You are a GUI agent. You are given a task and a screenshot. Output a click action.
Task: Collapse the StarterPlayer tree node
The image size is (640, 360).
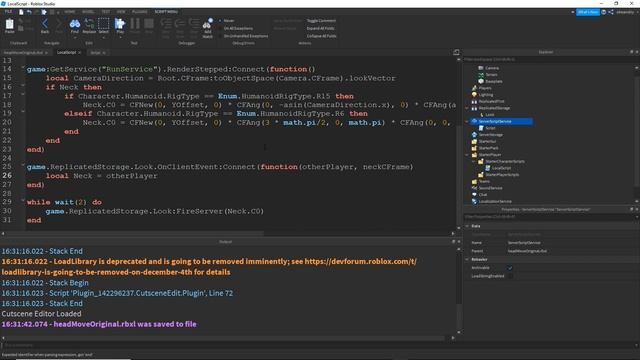point(467,155)
